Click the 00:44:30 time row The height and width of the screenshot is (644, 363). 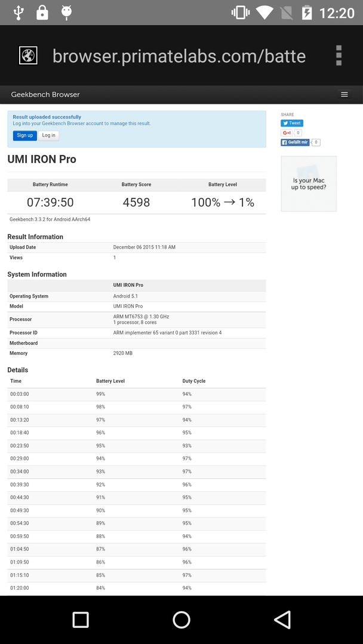tap(137, 497)
